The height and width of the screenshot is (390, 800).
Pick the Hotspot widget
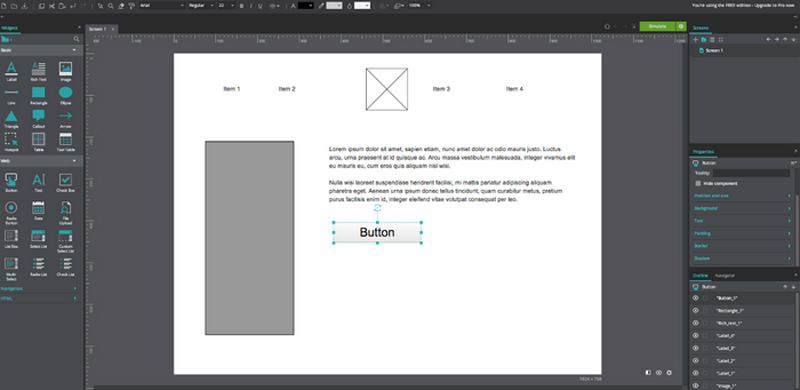tap(11, 142)
